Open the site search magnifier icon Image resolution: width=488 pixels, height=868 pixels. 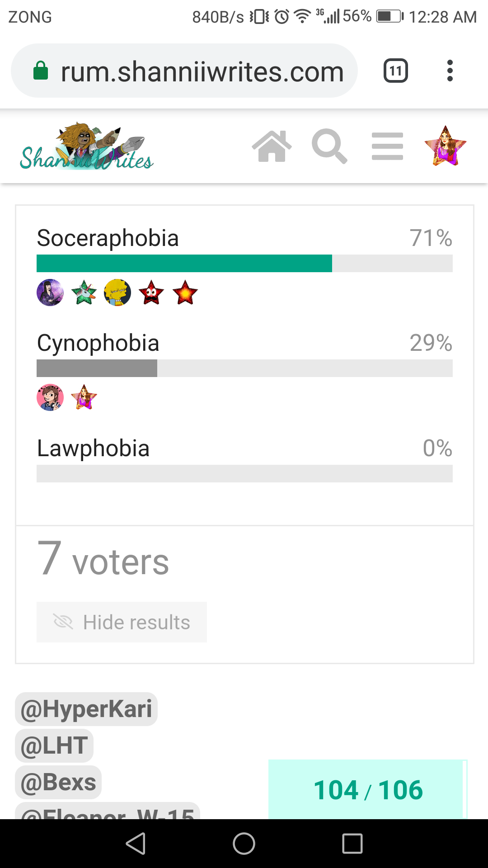(x=329, y=146)
